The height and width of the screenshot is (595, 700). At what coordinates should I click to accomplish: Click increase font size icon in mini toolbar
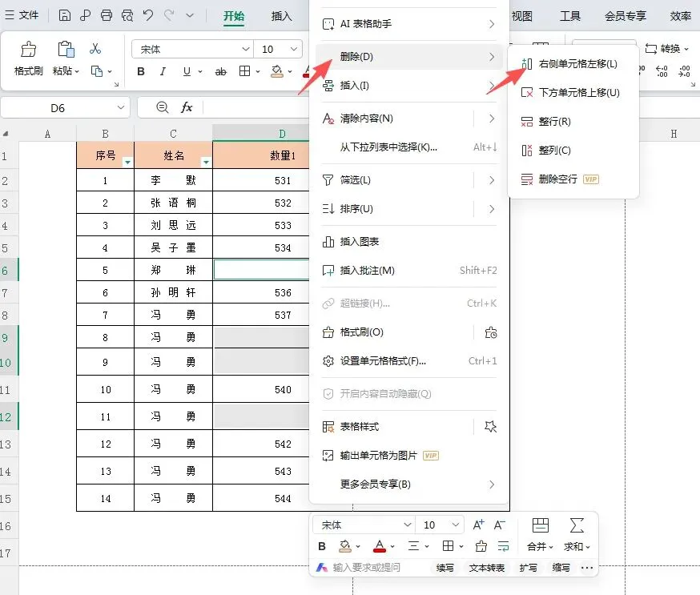[478, 525]
